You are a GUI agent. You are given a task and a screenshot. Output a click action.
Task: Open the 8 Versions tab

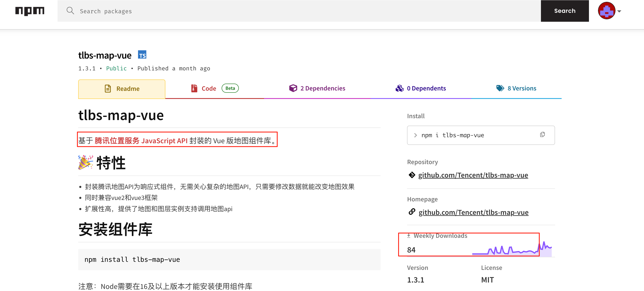pyautogui.click(x=522, y=88)
